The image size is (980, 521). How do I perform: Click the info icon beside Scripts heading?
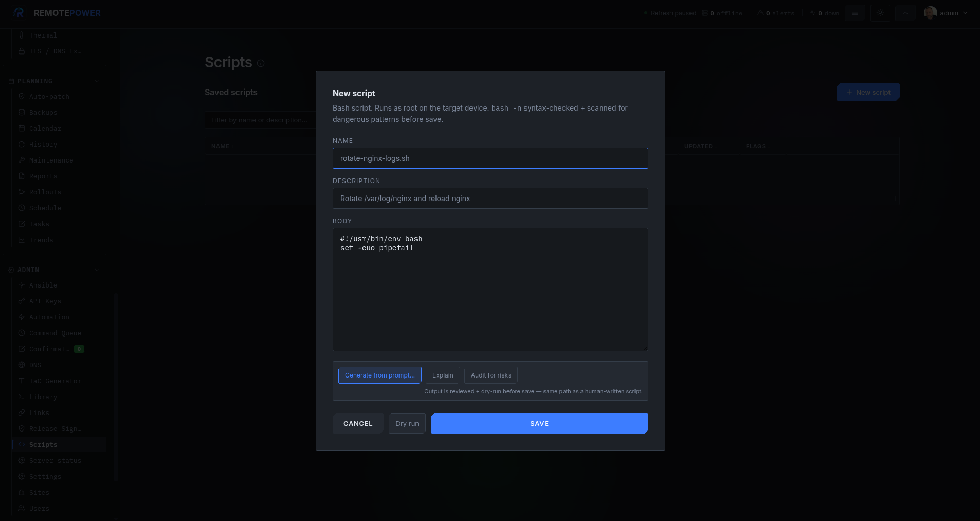261,63
